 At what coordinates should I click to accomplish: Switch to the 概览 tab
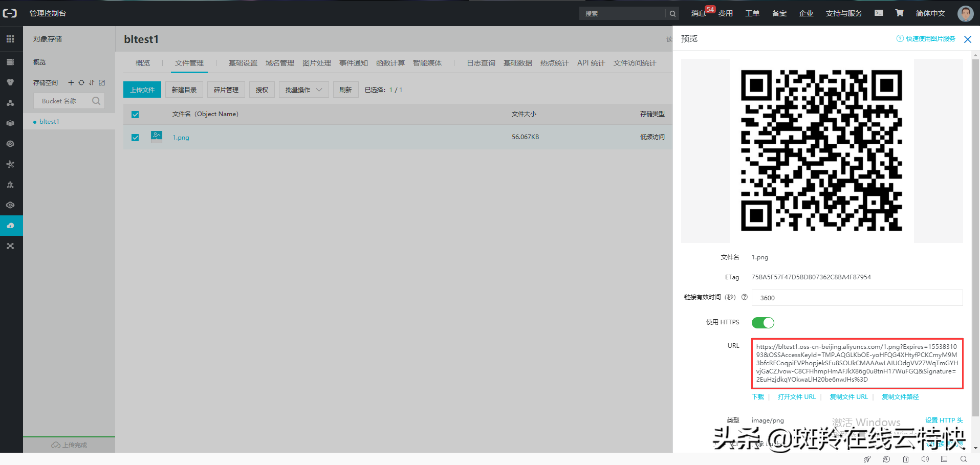(x=143, y=63)
